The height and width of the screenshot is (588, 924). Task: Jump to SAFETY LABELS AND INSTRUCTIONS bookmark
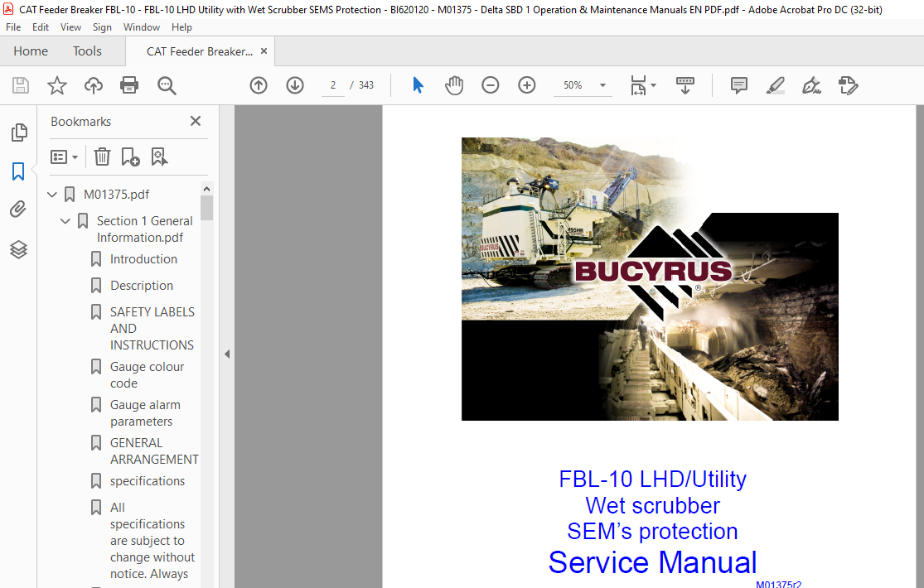coord(152,328)
